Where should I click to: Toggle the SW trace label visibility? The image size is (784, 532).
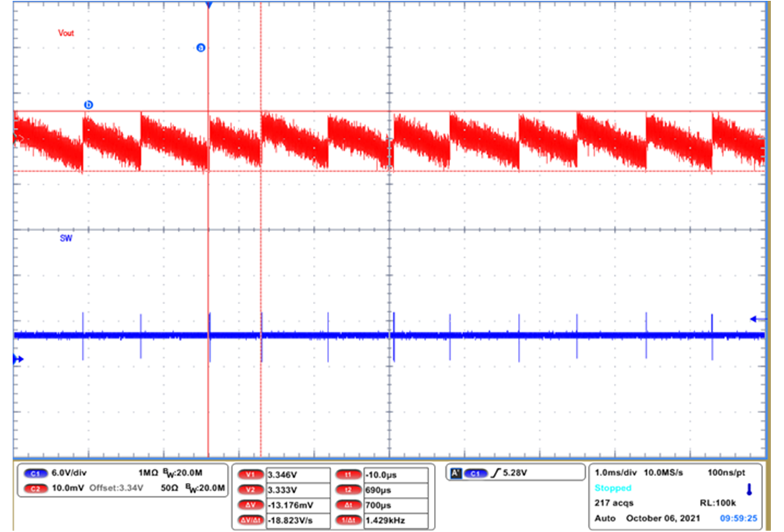click(67, 238)
